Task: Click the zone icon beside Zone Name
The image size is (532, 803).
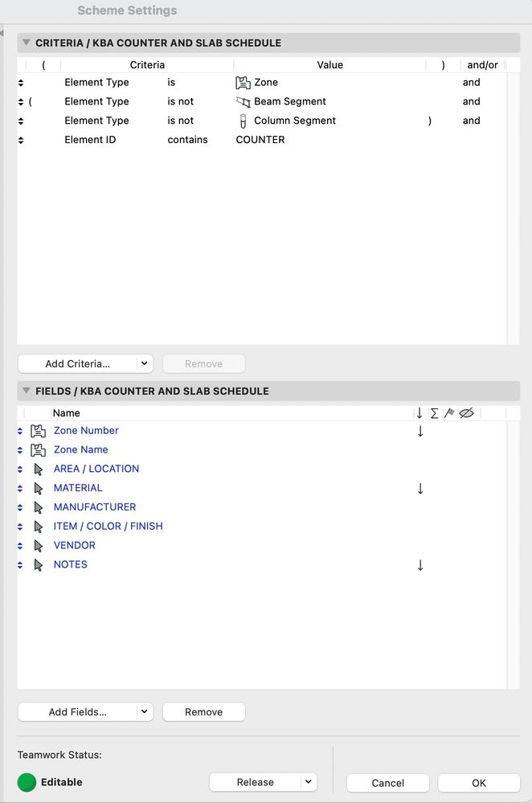Action: pos(38,450)
